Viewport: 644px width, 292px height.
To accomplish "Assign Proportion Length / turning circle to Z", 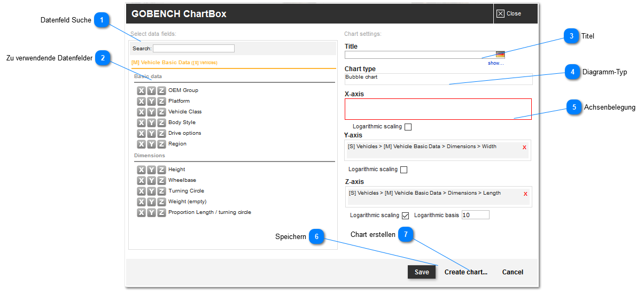I will 161,212.
